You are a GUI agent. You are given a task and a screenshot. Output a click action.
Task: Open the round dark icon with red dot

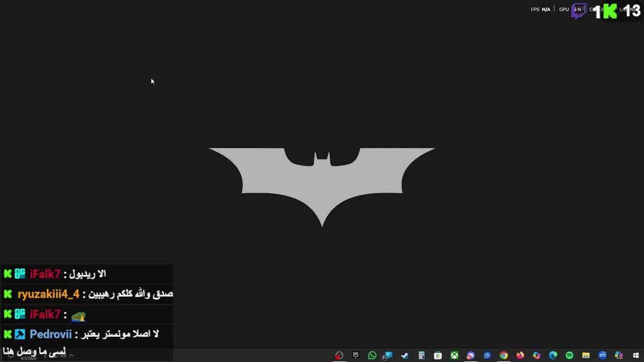[339, 355]
